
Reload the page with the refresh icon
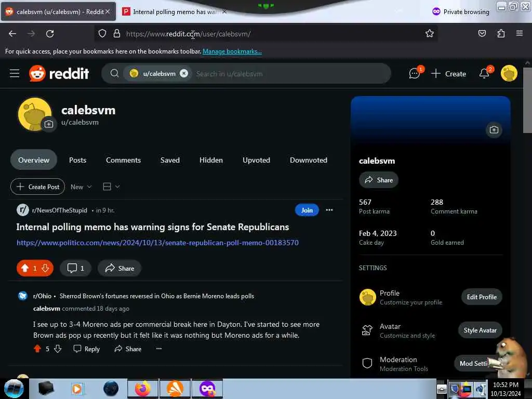(x=50, y=34)
